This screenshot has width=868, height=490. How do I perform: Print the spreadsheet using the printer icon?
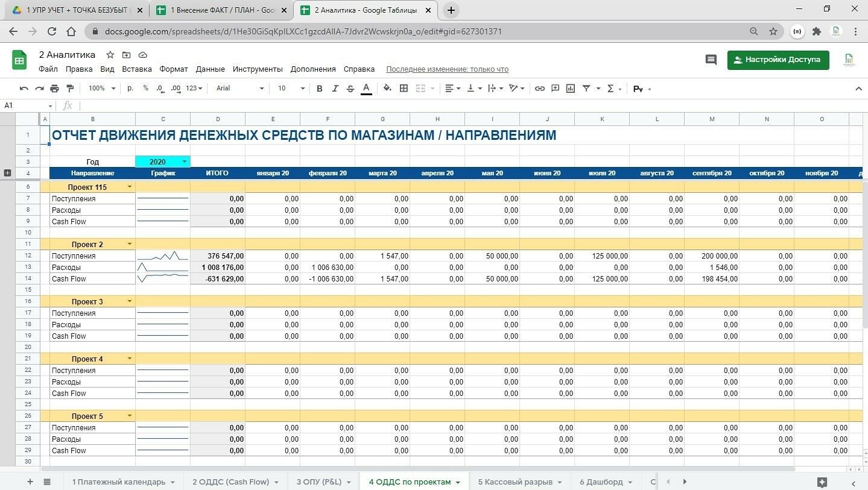point(54,89)
